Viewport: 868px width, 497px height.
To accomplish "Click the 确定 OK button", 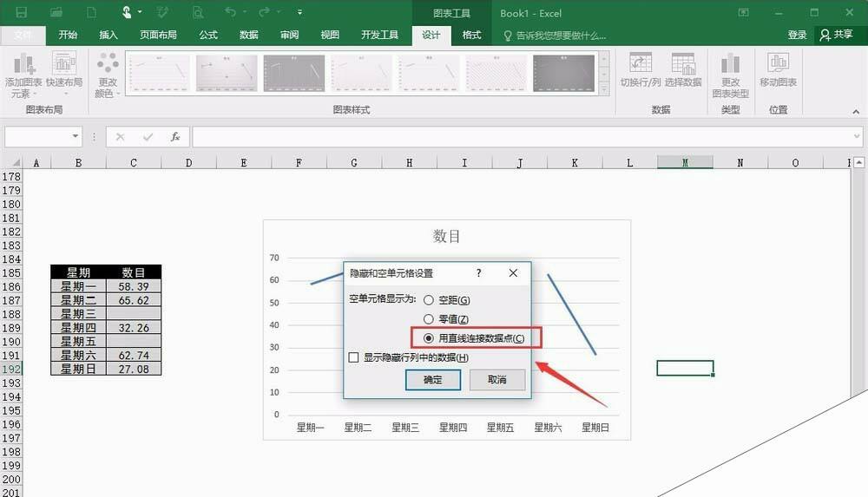I will pos(433,380).
